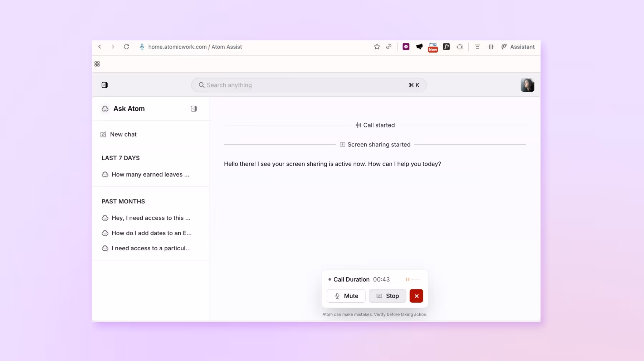This screenshot has width=644, height=361.
Task: Open the browser Assistant panel
Action: click(518, 47)
